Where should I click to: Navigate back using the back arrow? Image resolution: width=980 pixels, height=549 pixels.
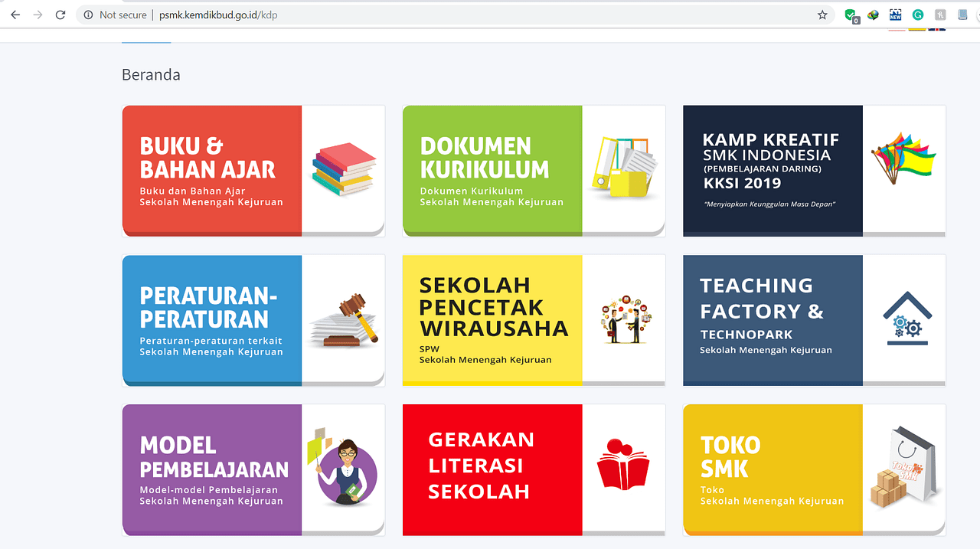point(15,14)
